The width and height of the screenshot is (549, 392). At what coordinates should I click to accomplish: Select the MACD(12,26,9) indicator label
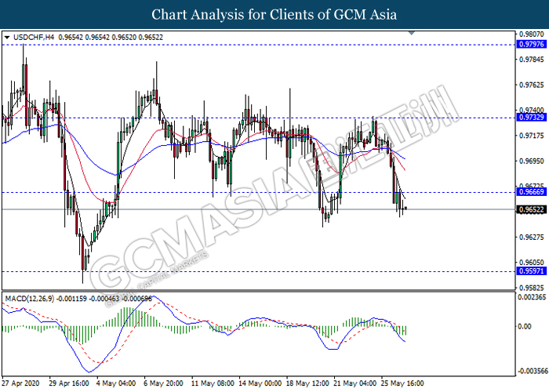click(30, 299)
